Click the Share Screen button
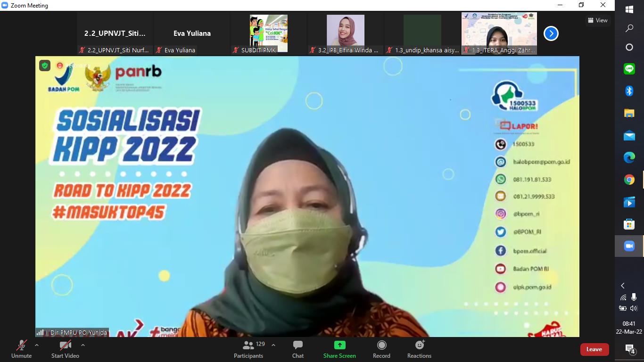Image resolution: width=644 pixels, height=362 pixels. click(x=339, y=349)
